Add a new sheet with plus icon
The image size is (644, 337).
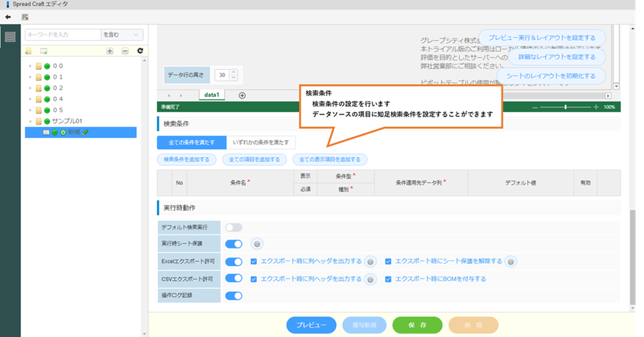pos(242,96)
